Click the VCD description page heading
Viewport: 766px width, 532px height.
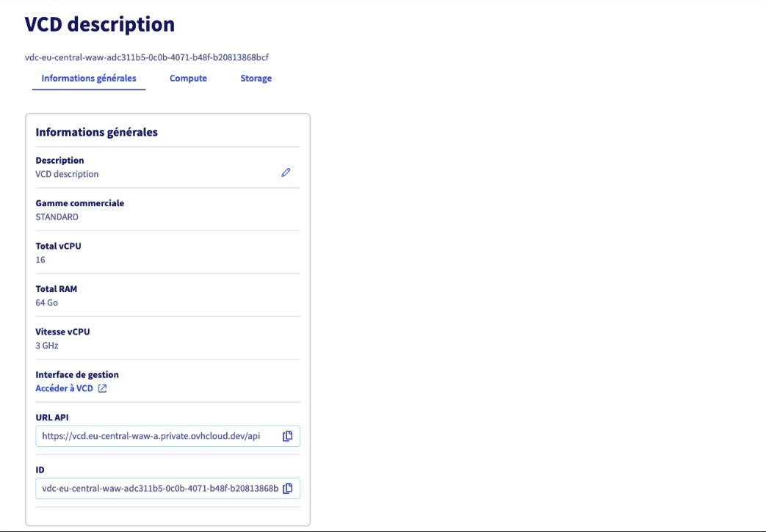coord(100,24)
